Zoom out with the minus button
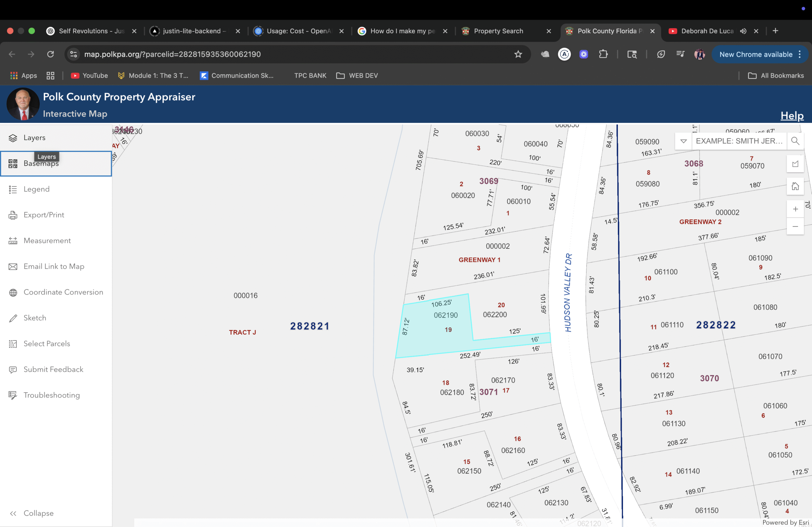 coord(795,226)
